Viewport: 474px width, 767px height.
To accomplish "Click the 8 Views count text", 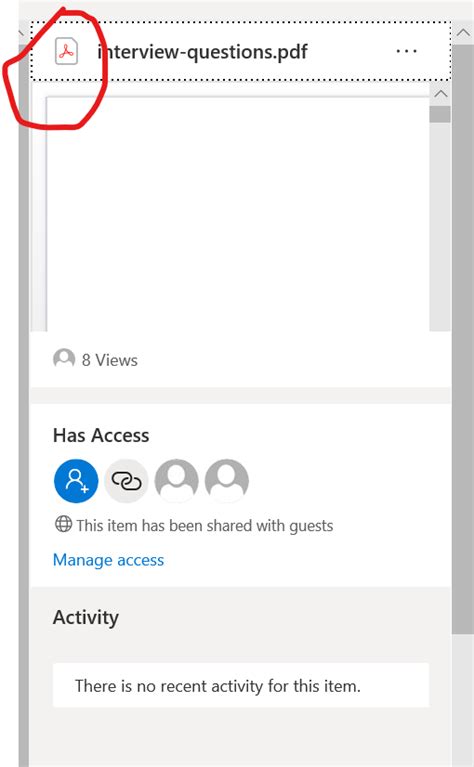I will tap(110, 360).
